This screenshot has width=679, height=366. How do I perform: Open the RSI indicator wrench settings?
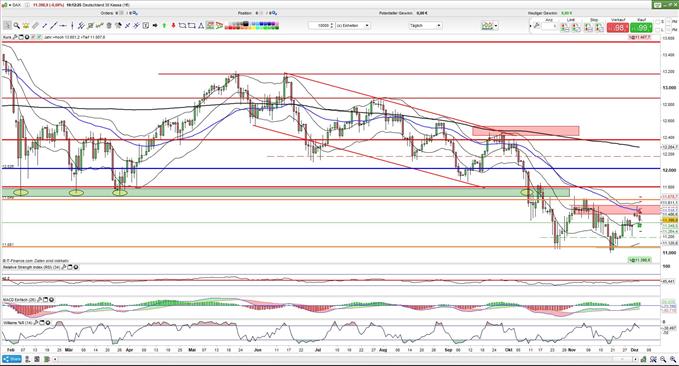(64, 267)
